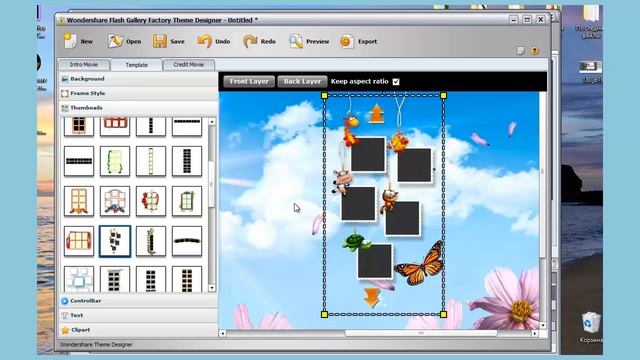The image size is (640, 360).
Task: Pick the red flower frame template
Action: tap(151, 201)
